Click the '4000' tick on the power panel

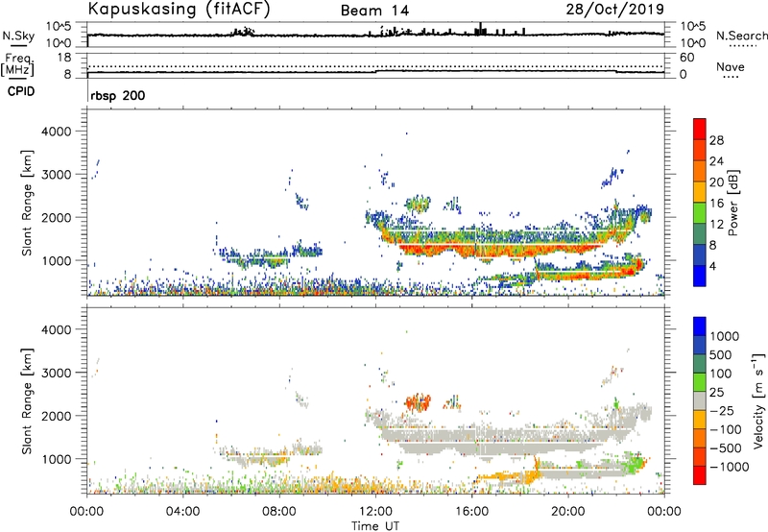pos(56,132)
